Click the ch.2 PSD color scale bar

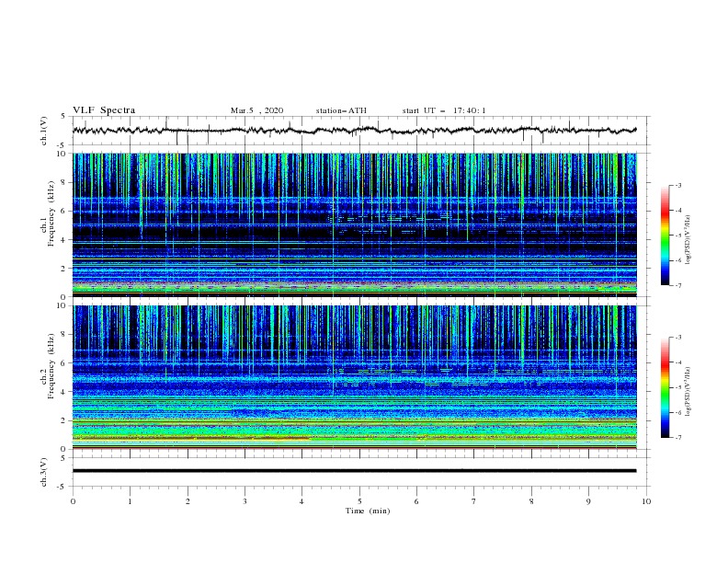[x=665, y=387]
